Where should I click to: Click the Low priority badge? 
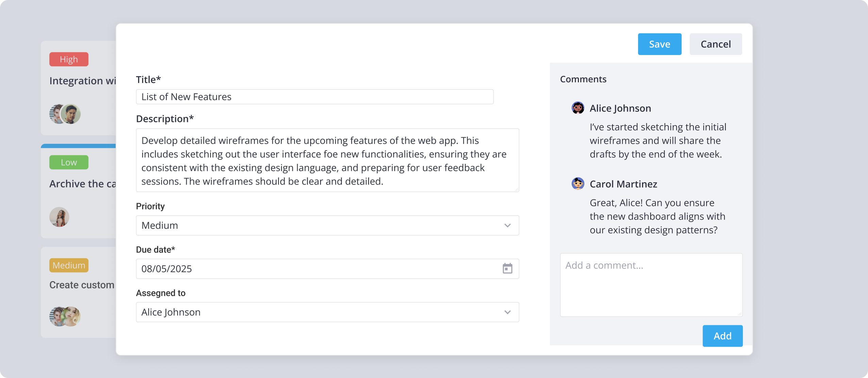pos(69,162)
